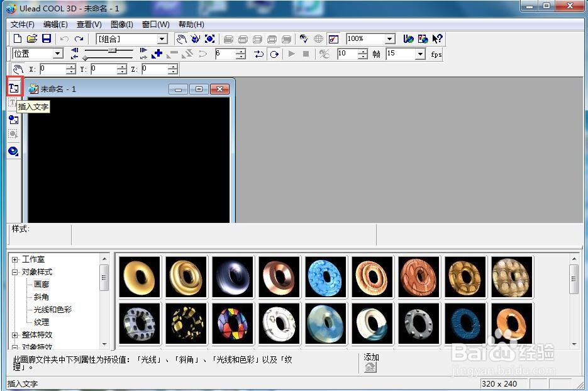
Task: Select the Rotate Object tool
Action: 196,38
